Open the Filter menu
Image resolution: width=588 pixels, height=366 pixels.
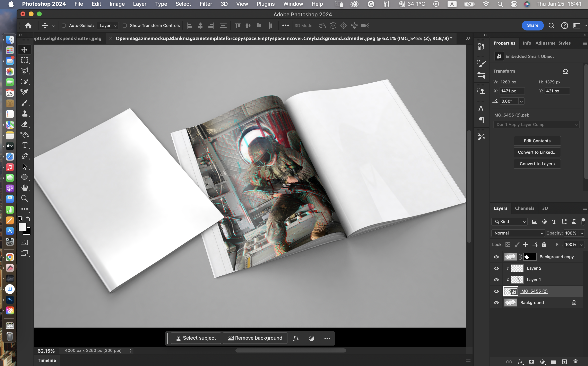click(x=206, y=4)
